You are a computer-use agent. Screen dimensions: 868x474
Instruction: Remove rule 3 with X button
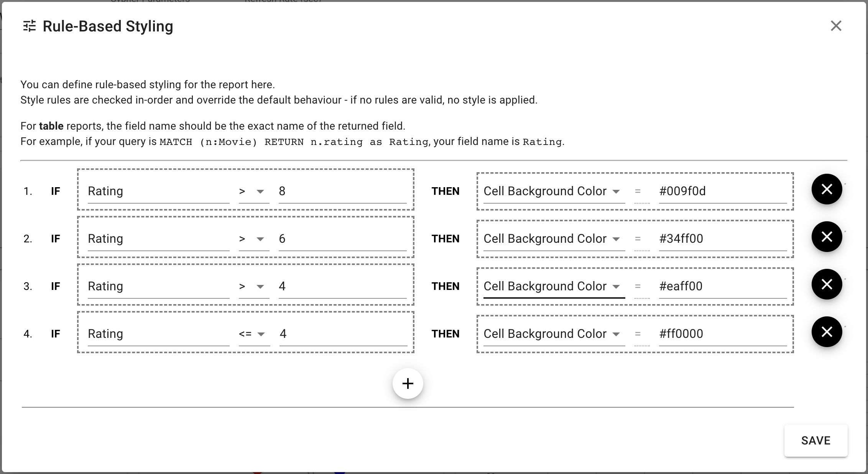[827, 284]
